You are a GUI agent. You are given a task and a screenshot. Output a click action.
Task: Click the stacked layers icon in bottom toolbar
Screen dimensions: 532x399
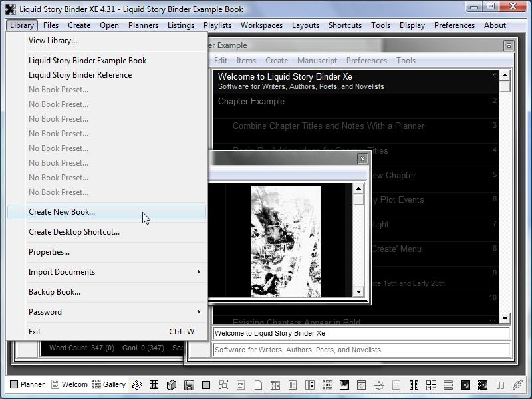(x=137, y=385)
